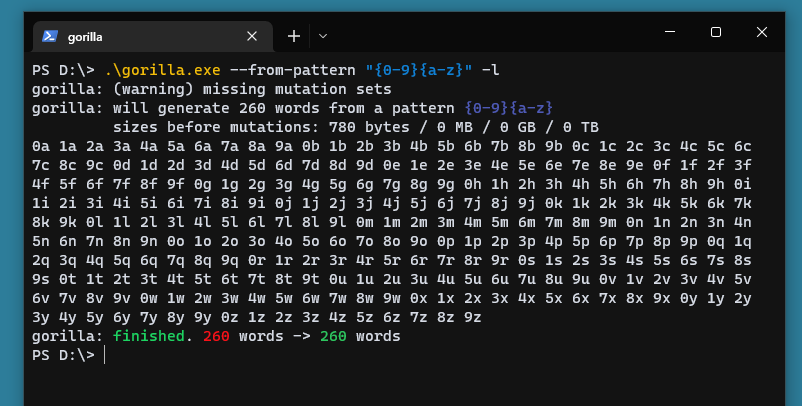Click "will generate 260 words" text
This screenshot has height=406, width=802.
coord(216,108)
